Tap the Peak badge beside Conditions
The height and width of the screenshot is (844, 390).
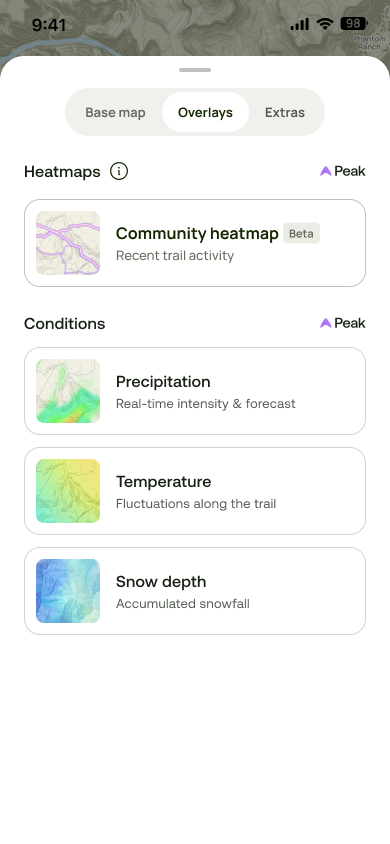(x=343, y=323)
